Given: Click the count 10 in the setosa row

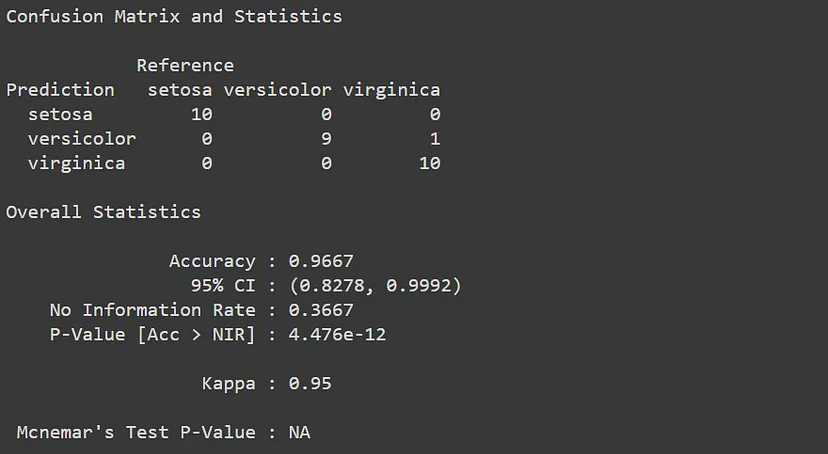Looking at the screenshot, I should [201, 115].
